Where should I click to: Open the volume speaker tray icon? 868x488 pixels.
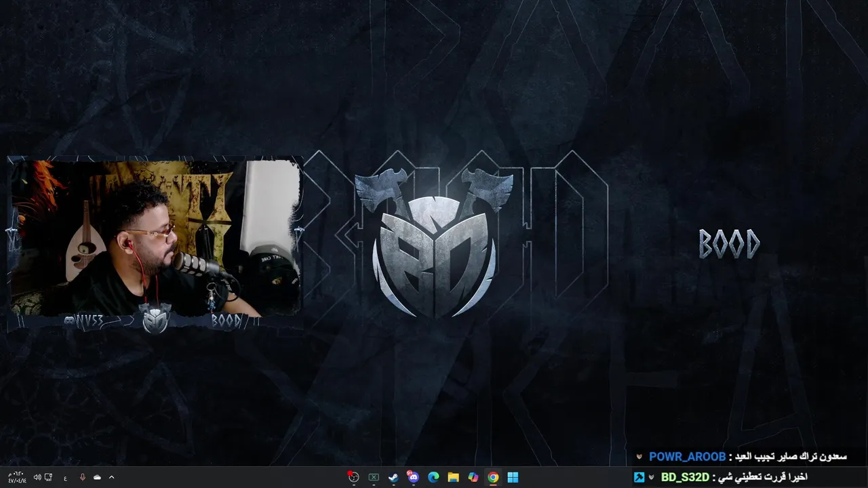pyautogui.click(x=37, y=477)
